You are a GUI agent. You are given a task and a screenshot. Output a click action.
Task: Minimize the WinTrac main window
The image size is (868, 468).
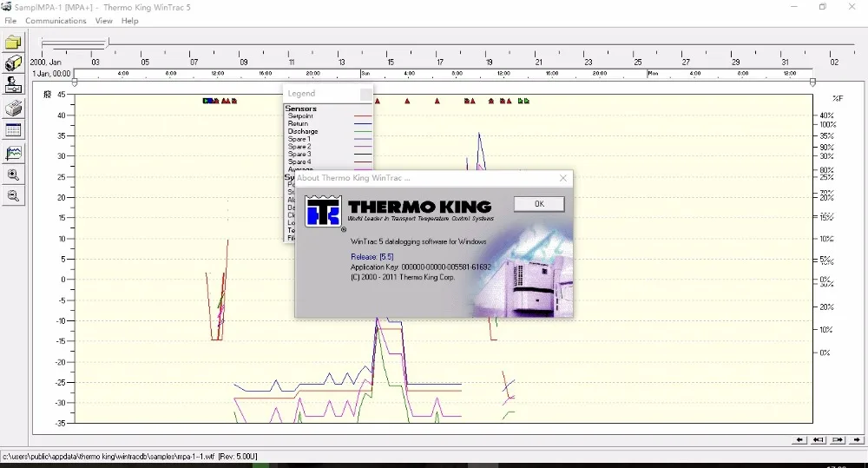(x=794, y=7)
